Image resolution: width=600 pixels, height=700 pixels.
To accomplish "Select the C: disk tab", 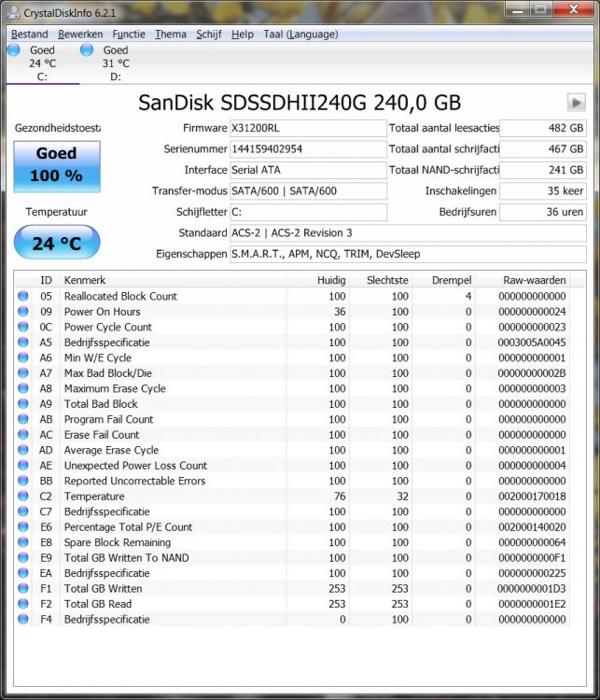I will [x=42, y=63].
